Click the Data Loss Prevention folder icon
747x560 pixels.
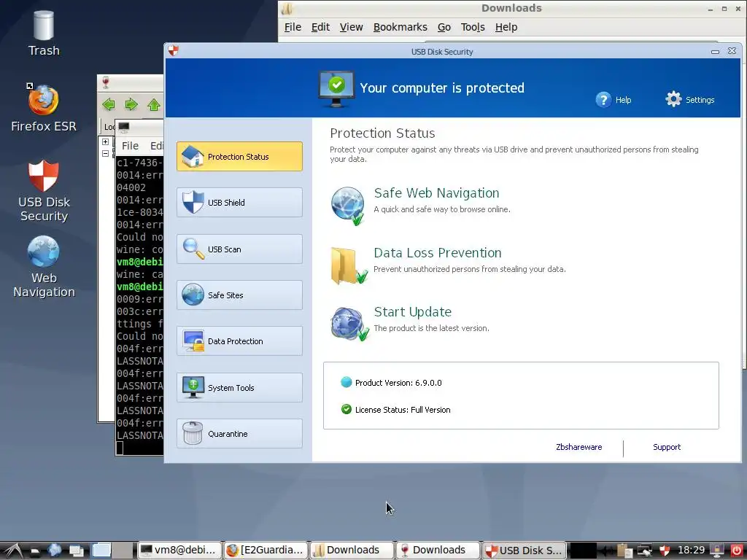coord(348,265)
